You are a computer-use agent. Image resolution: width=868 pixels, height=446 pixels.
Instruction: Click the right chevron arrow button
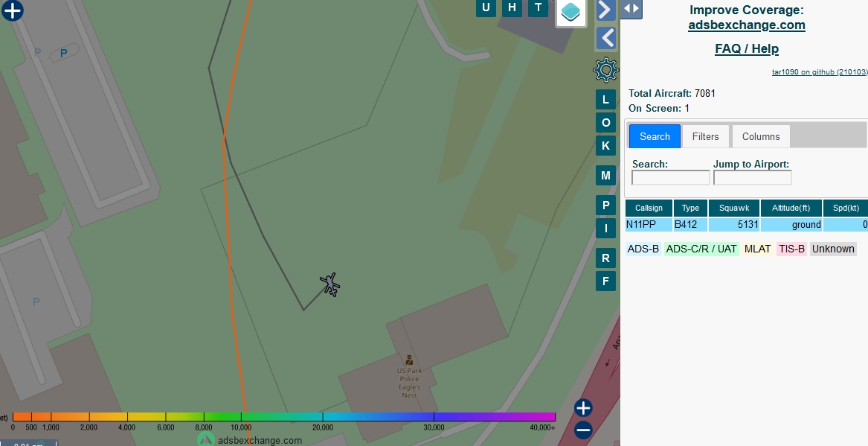coord(605,10)
